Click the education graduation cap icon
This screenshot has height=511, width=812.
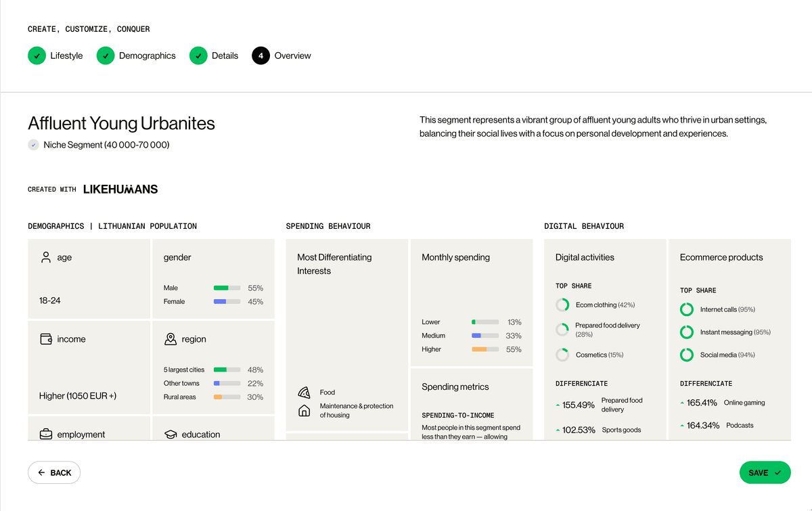[x=171, y=435]
